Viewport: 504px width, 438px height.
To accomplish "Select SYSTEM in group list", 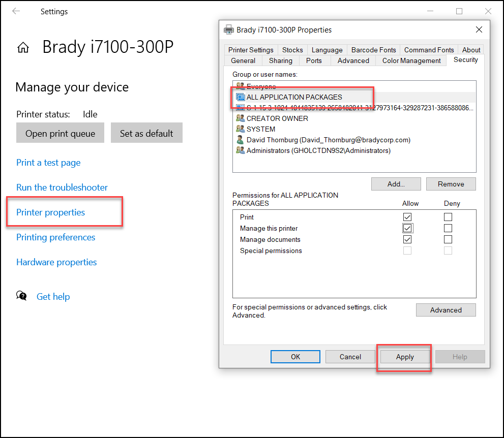I will (354, 129).
